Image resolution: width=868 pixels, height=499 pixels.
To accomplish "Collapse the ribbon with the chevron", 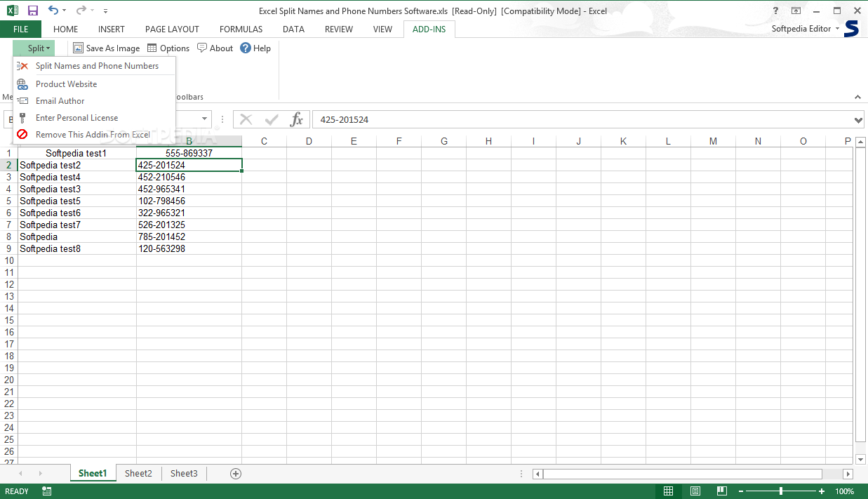I will [x=857, y=97].
